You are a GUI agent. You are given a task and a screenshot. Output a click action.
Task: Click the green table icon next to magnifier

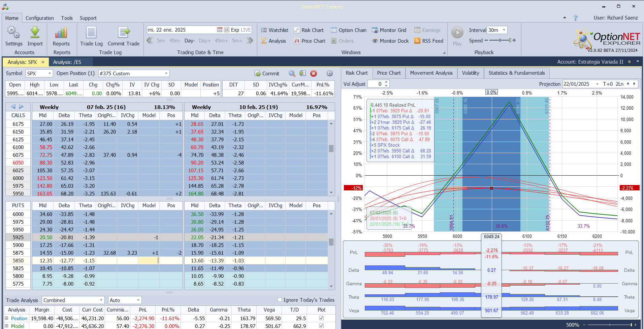point(302,73)
